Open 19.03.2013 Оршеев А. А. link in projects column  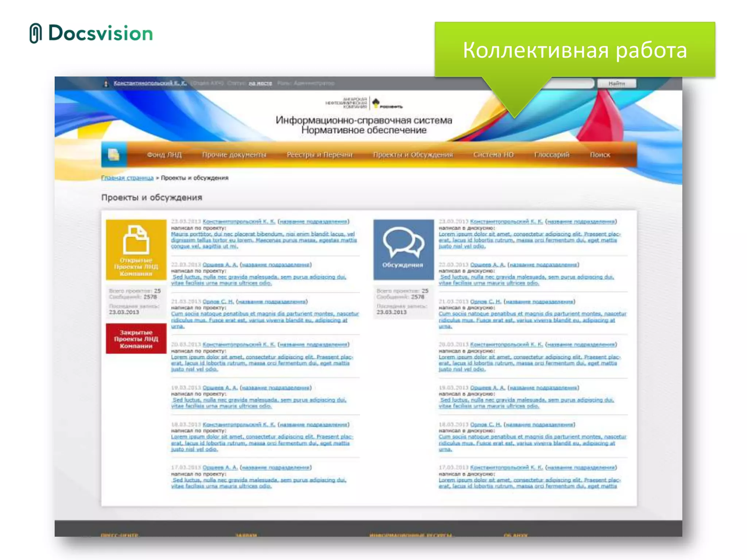[x=220, y=388]
